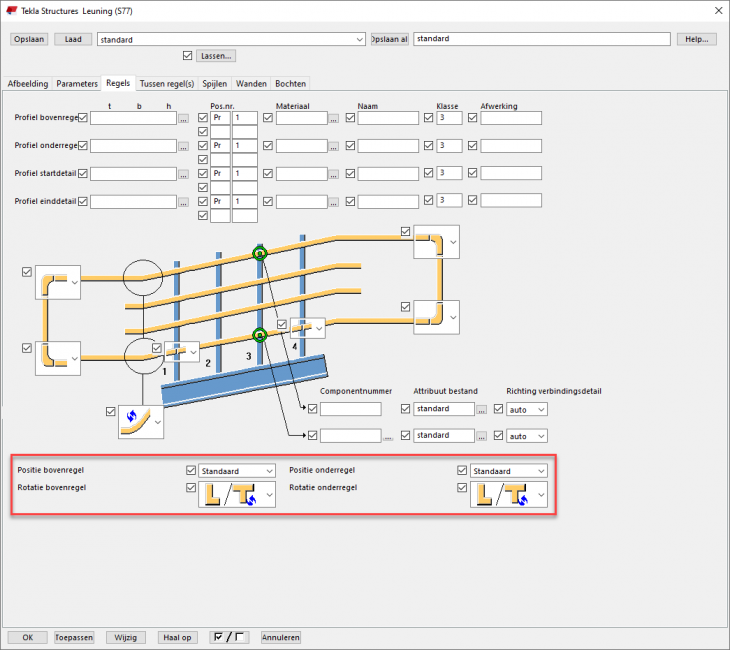Screen dimensions: 730x650
Task: Toggle checkbox beside Profiel bovenregel field
Action: pyautogui.click(x=83, y=118)
